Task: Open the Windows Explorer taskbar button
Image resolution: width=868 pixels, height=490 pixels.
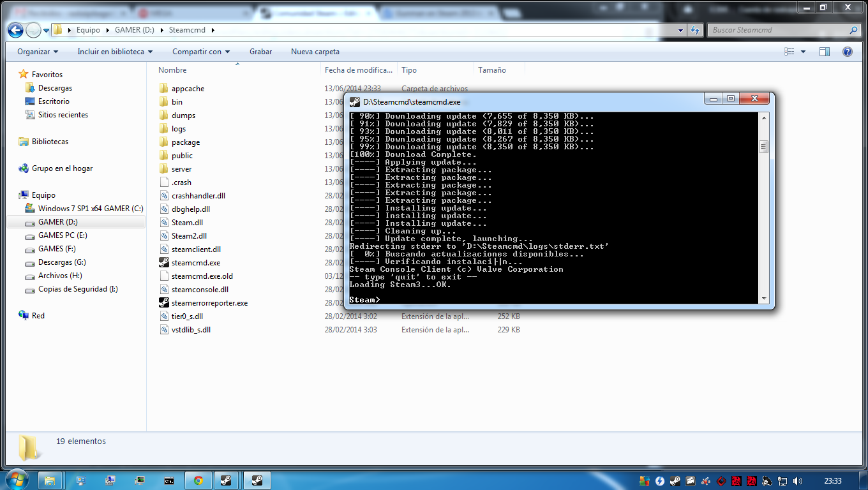Action: coord(50,480)
